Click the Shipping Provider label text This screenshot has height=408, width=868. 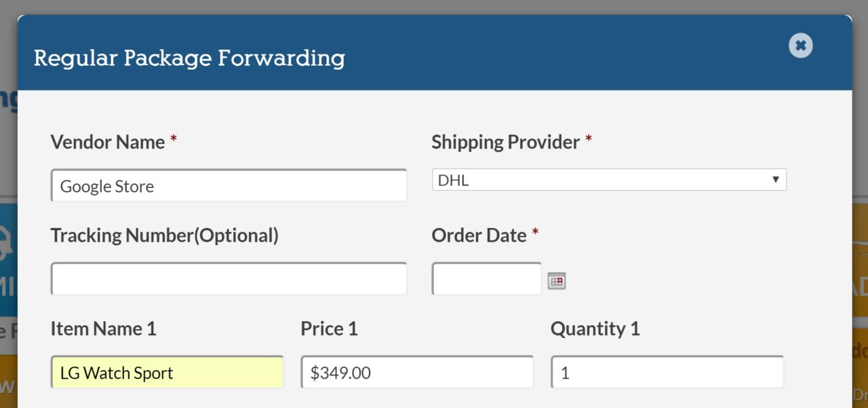coord(505,142)
